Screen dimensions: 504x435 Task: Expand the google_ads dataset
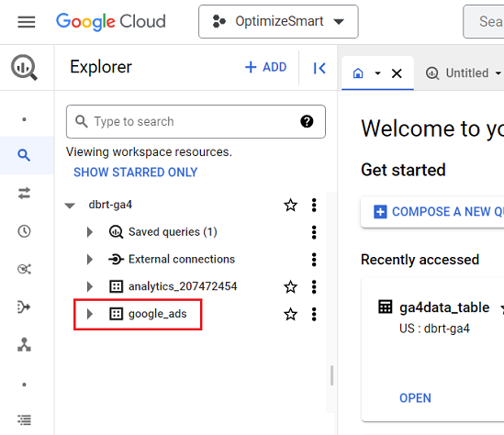coord(90,314)
